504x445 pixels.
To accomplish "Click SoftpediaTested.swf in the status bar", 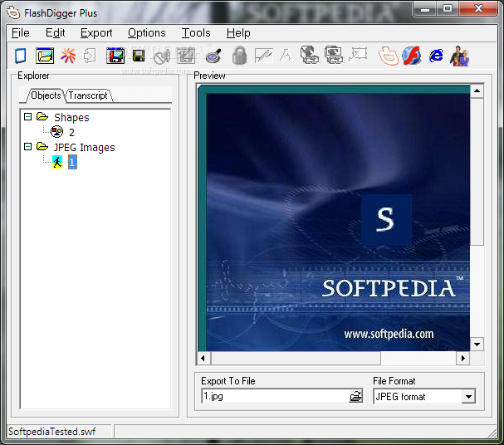I will pos(51,432).
